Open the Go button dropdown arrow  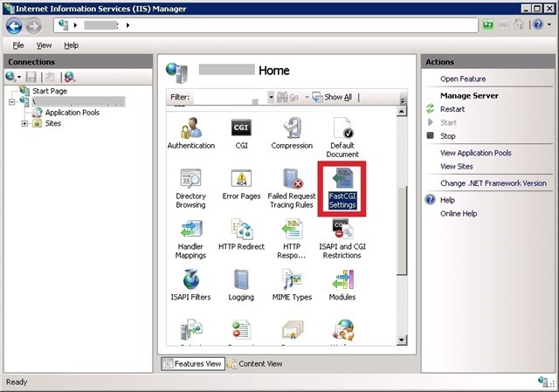[x=307, y=97]
